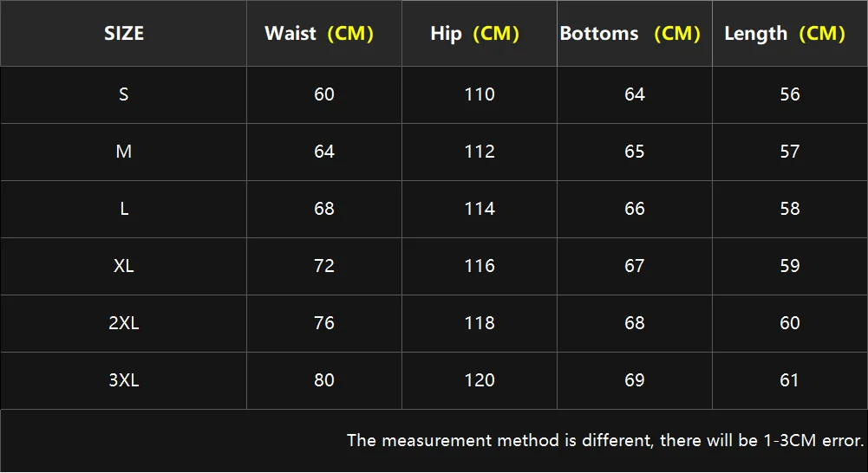Click the SIZE column header
The width and height of the screenshot is (868, 473).
124,34
